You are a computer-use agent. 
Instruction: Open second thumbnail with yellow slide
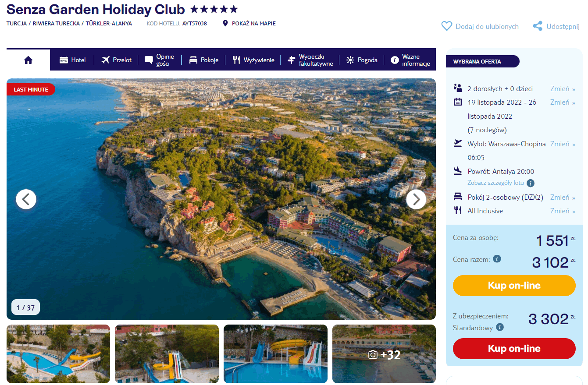pyautogui.click(x=167, y=353)
